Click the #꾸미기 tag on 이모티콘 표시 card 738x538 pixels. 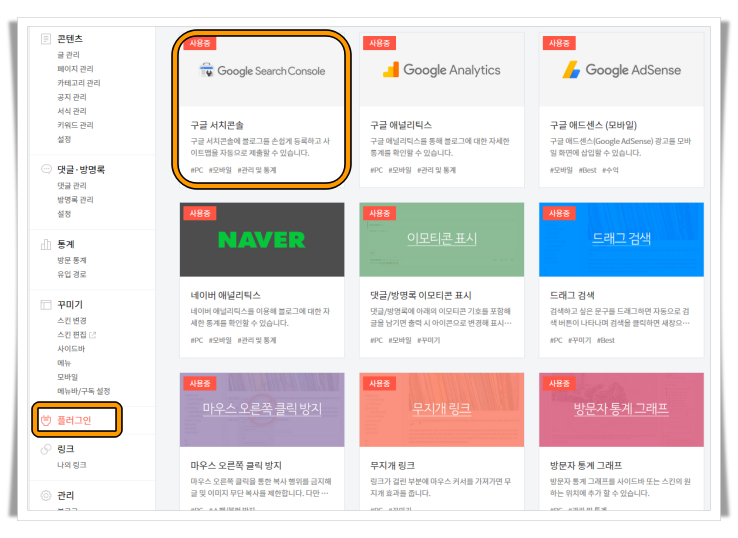coord(428,340)
